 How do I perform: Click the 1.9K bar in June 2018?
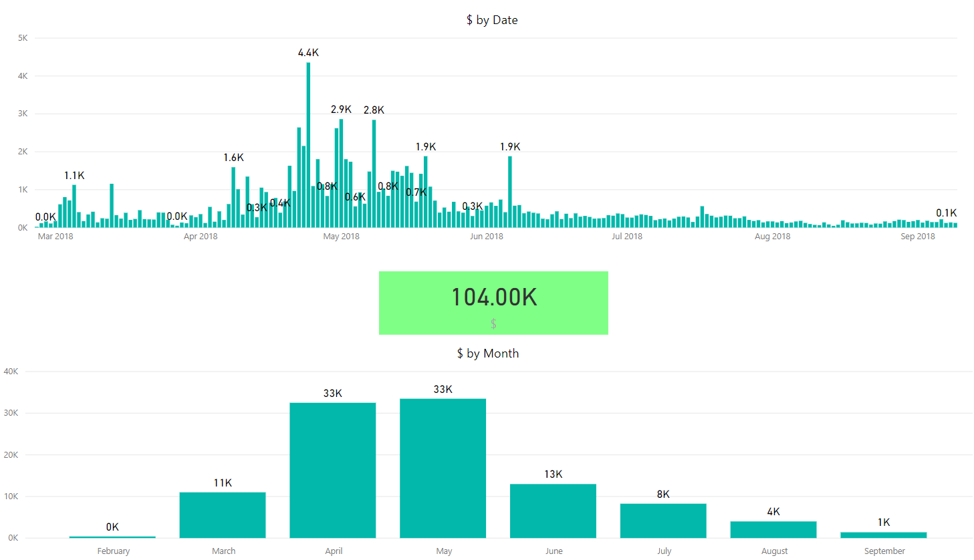click(x=510, y=192)
